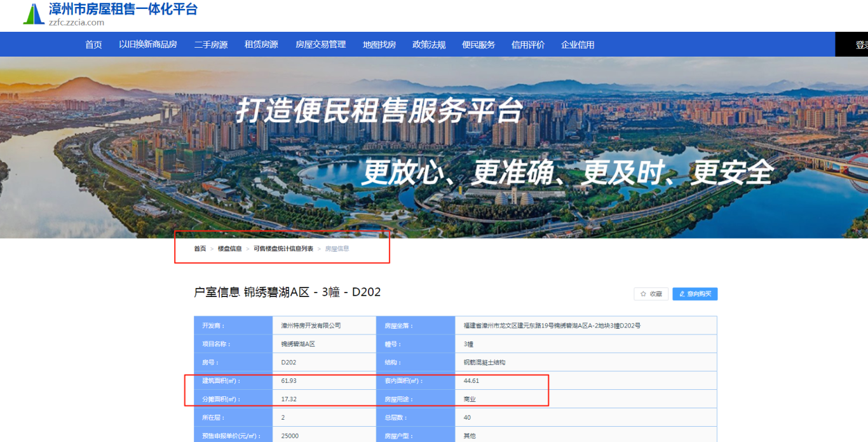Click developer value 漳州特房开发有限公司
Viewport: 868px width, 442px height.
click(311, 326)
